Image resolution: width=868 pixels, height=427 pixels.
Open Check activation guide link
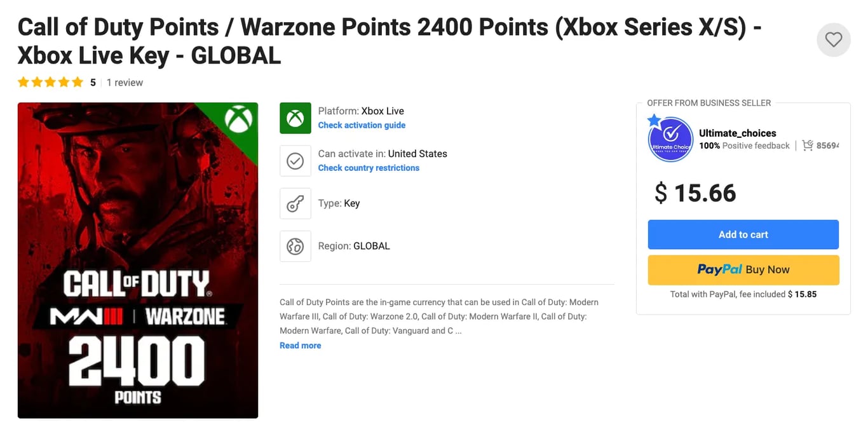pos(362,125)
